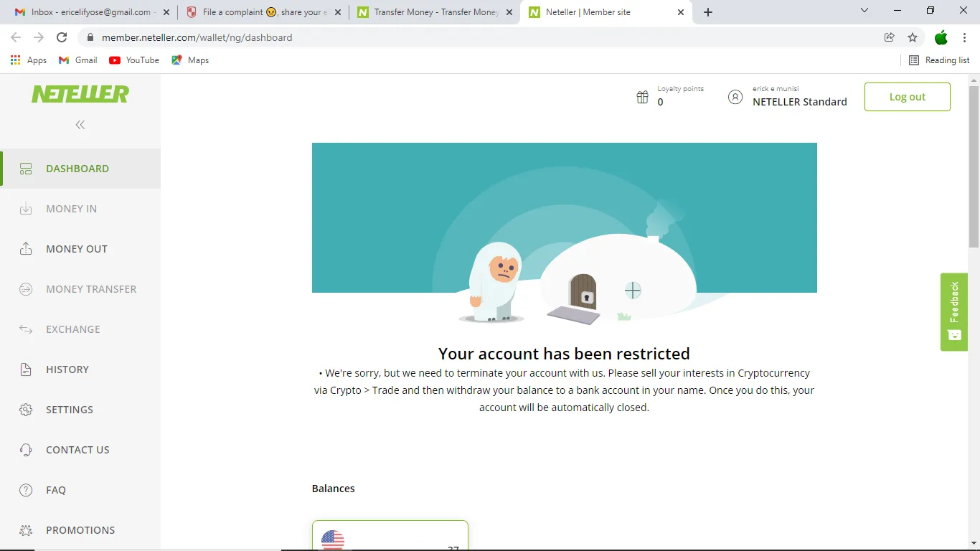980x551 pixels.
Task: Open the Promotions menu item
Action: pyautogui.click(x=80, y=530)
